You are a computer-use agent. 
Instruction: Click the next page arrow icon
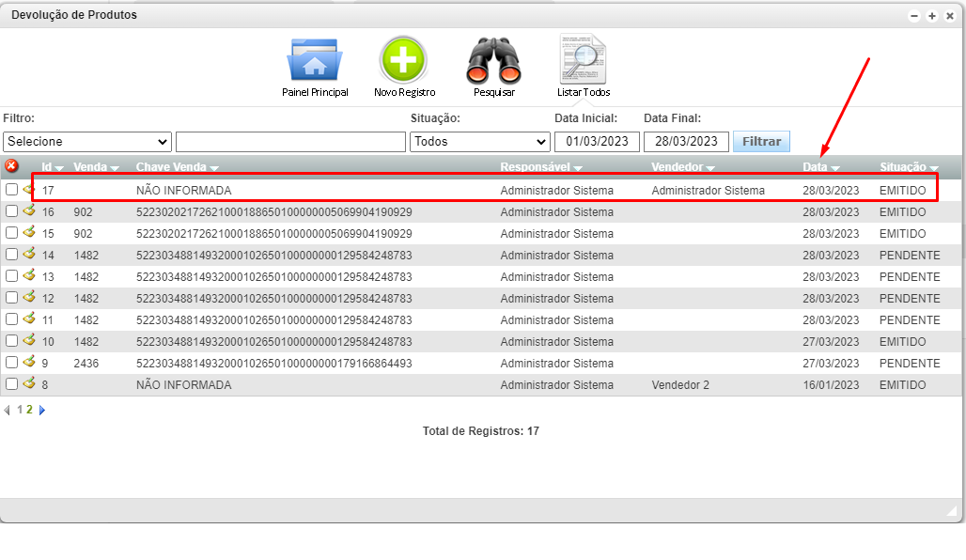coord(42,411)
